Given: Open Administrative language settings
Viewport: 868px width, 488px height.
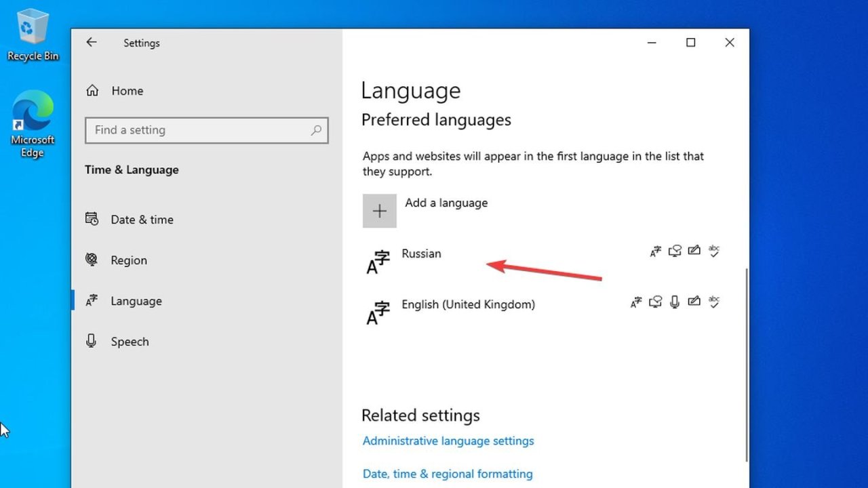Looking at the screenshot, I should pos(448,441).
